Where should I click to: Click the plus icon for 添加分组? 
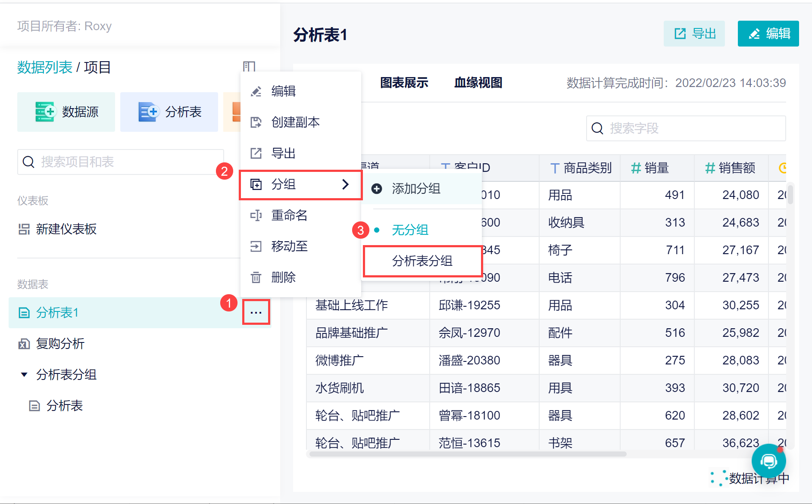pos(377,189)
